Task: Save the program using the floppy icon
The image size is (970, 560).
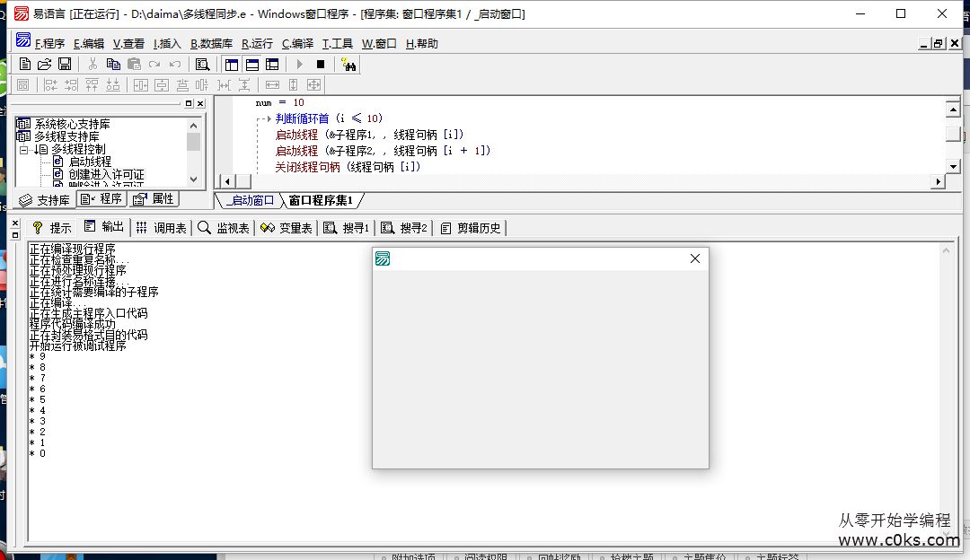Action: (x=65, y=64)
